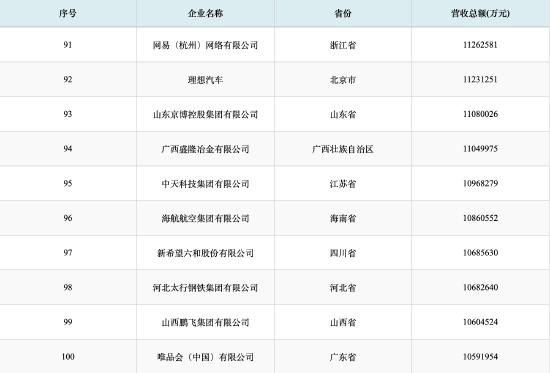Select province cell 广西壮族自治区
Viewport: 550px width, 373px height.
[x=343, y=149]
